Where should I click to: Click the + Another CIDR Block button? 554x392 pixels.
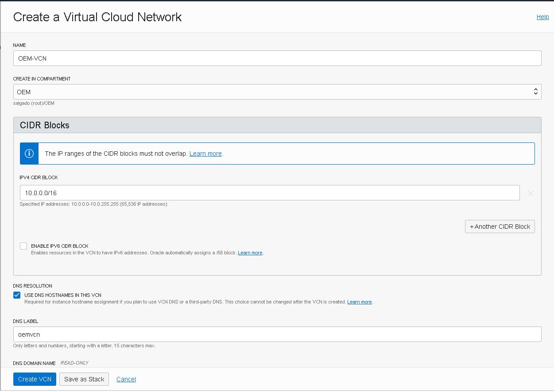click(500, 226)
